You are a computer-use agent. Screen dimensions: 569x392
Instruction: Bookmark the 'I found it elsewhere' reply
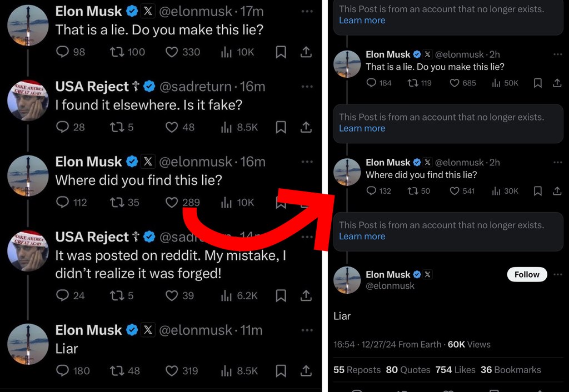coord(281,127)
